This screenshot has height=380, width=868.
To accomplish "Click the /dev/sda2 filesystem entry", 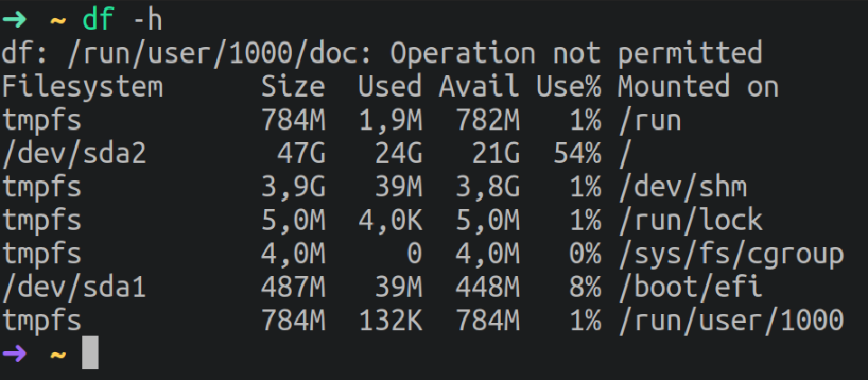I will pos(74,154).
